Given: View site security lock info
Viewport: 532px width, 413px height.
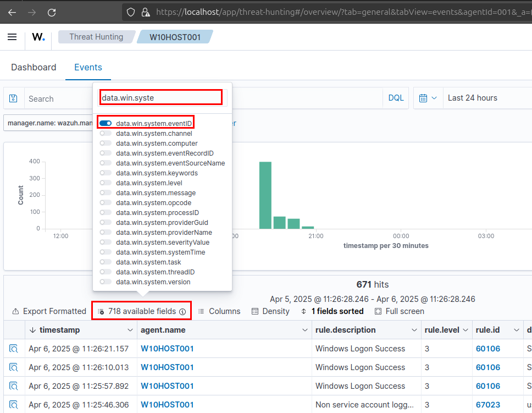Looking at the screenshot, I should [146, 13].
